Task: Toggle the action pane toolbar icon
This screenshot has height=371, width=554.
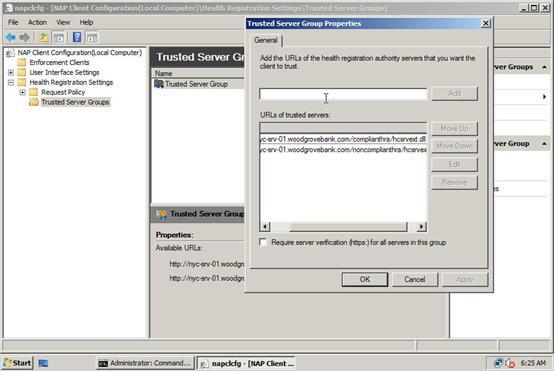Action: 92,37
